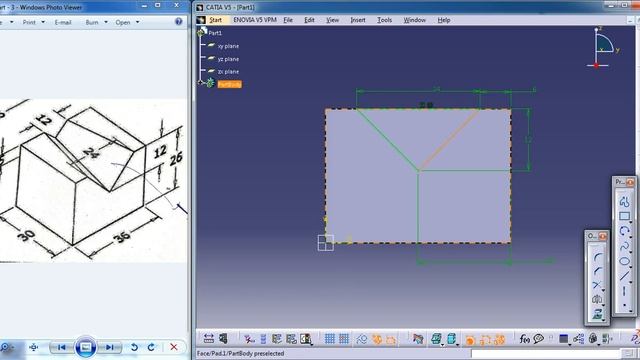Screen dimensions: 640x360
Task: Select the Mirror operation tool
Action: pos(597,299)
